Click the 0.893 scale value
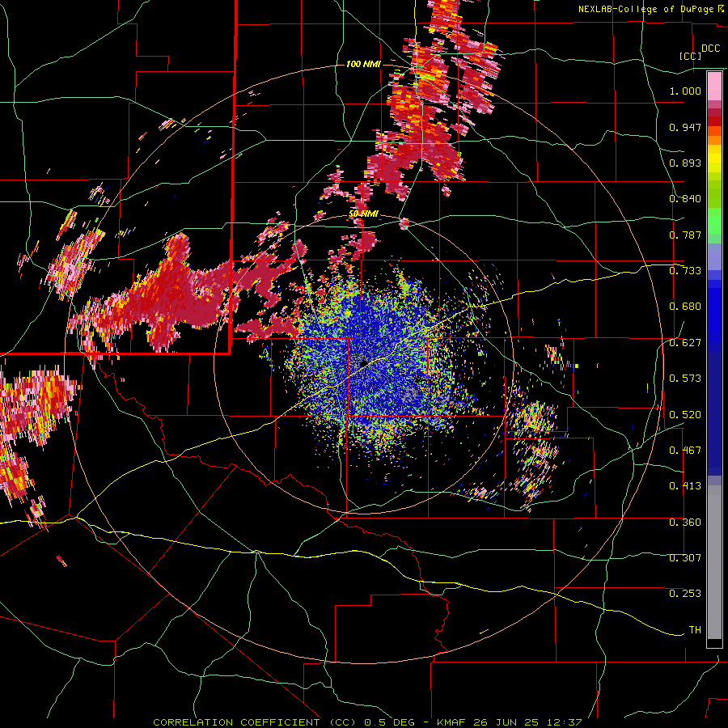 (685, 163)
